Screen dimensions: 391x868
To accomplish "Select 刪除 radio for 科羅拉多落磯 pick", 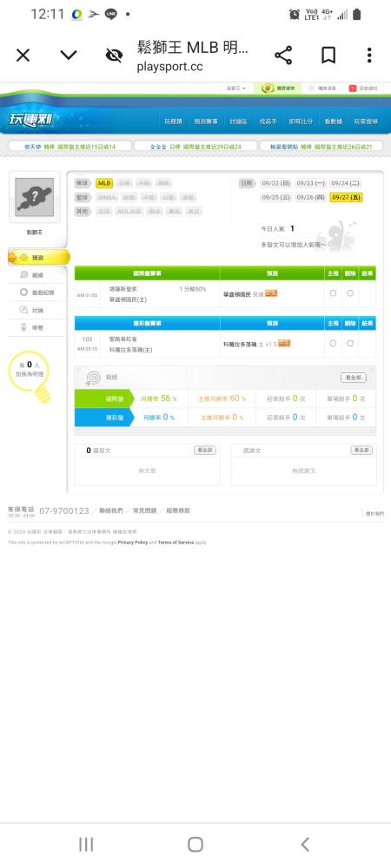I will 350,343.
